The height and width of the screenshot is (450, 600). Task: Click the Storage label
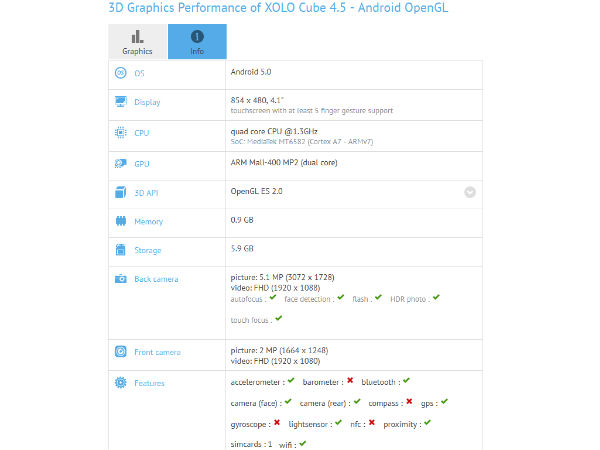click(148, 250)
